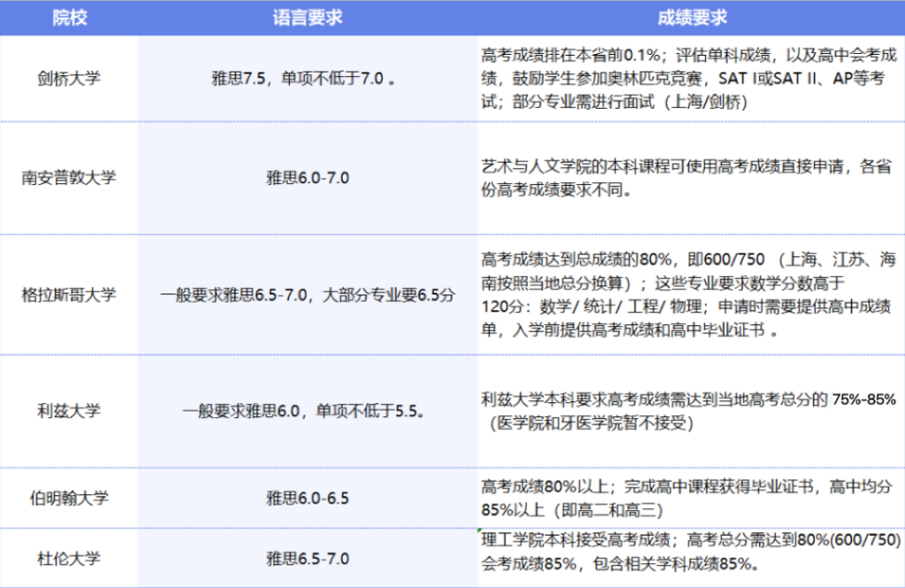Select cell 雅思6.5-7.0 for 杜伦大学
Image resolution: width=905 pixels, height=588 pixels.
pos(308,558)
